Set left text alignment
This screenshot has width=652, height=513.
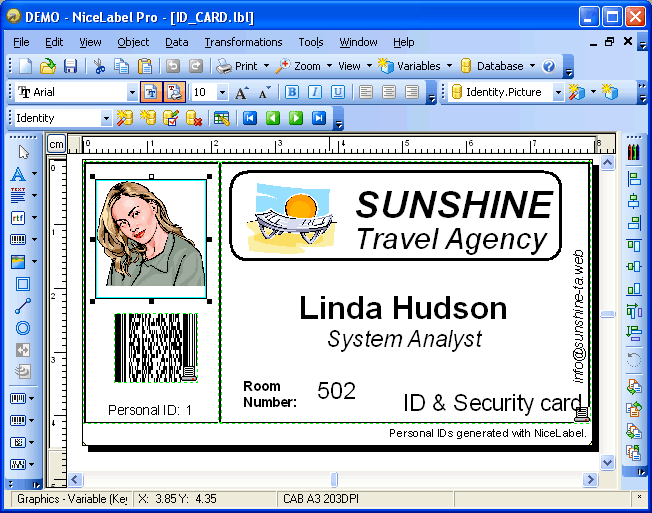366,92
